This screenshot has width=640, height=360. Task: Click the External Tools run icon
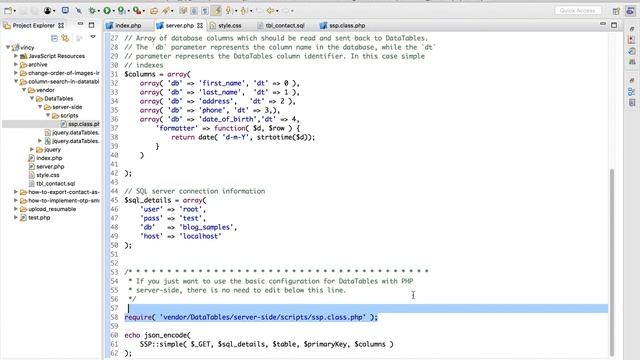[x=137, y=11]
